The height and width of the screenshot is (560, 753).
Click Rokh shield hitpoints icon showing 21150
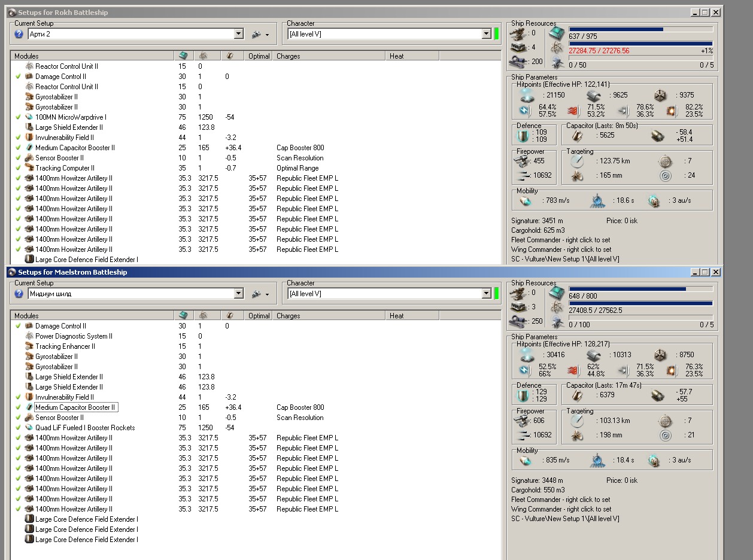(x=527, y=95)
